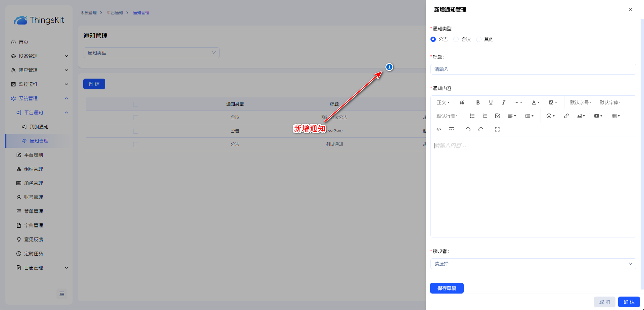Expand the 设备管理 sidebar menu

[x=39, y=56]
